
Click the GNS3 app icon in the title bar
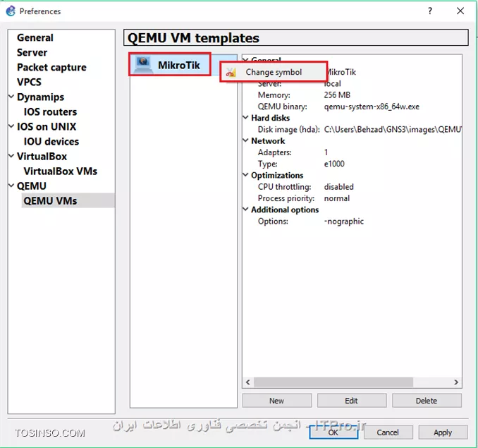pyautogui.click(x=11, y=11)
